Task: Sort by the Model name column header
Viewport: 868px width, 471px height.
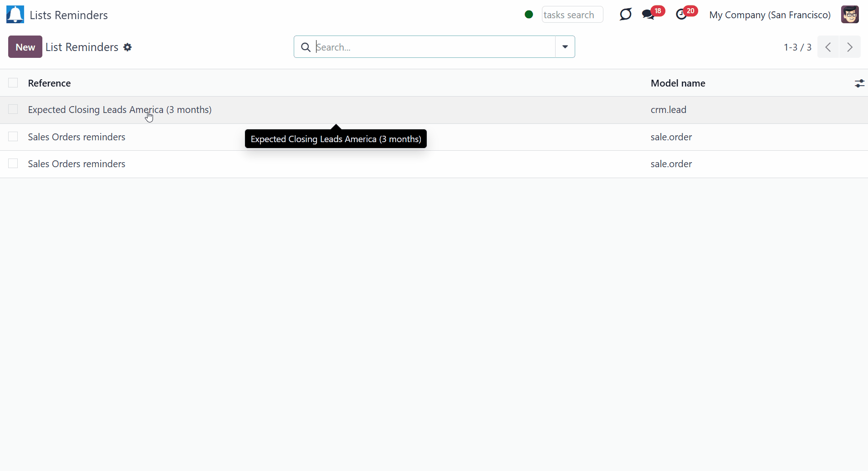Action: (678, 83)
